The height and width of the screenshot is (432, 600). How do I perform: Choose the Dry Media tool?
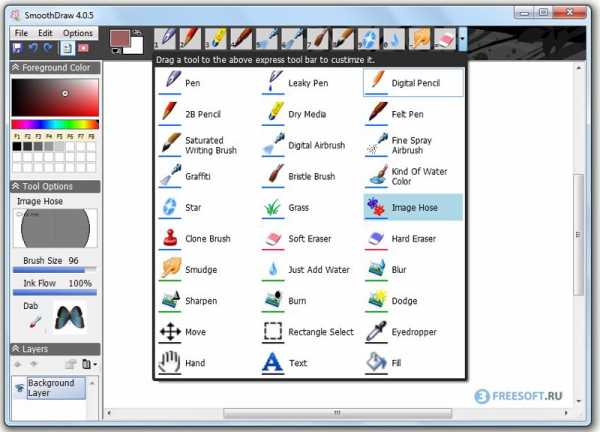310,114
